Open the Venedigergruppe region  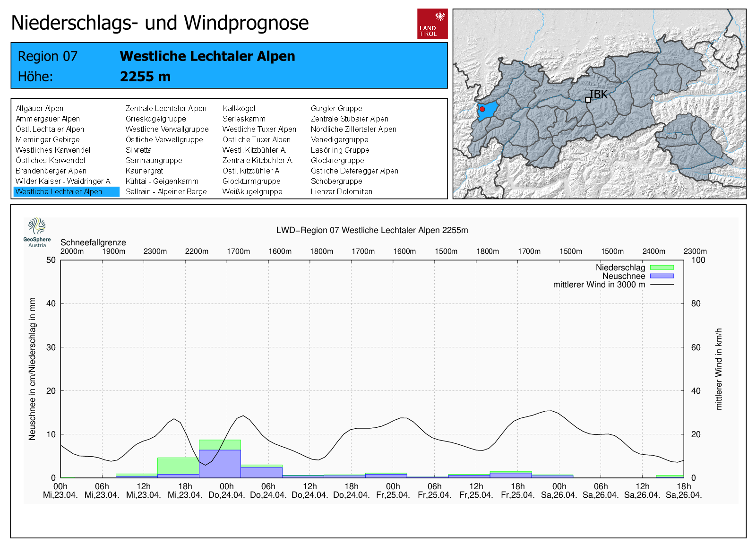click(x=339, y=139)
